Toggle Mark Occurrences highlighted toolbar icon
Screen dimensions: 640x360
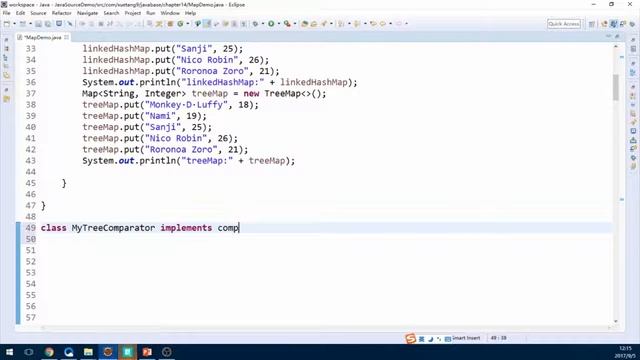[207, 24]
